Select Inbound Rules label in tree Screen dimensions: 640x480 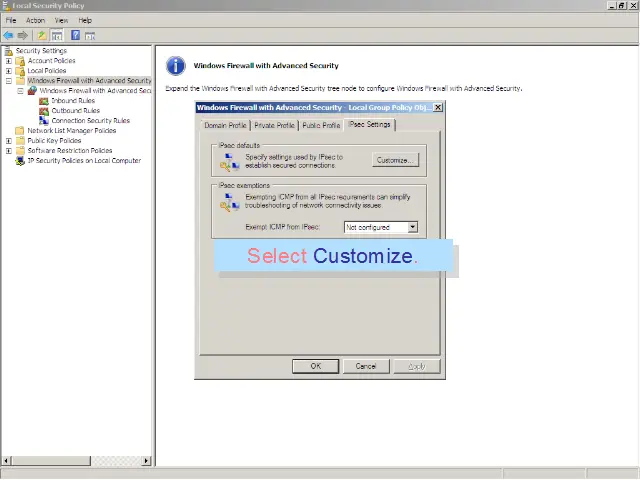73,101
